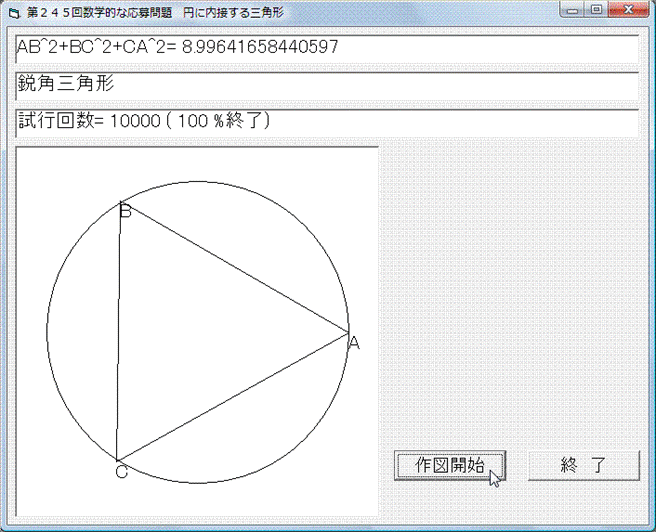Click vertex label A on the circle

click(353, 344)
